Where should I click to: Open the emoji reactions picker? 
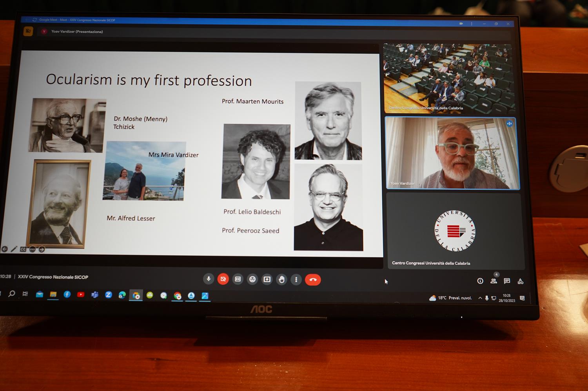[x=252, y=279]
